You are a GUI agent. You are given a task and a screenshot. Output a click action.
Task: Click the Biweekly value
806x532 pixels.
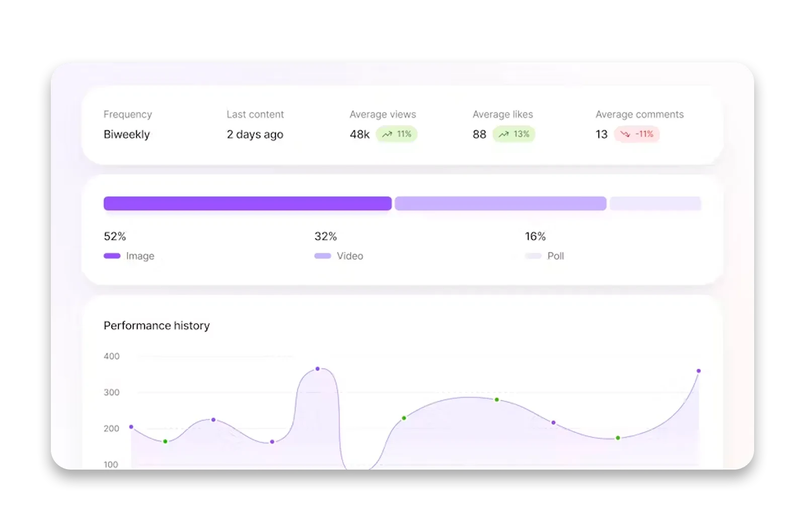point(127,134)
